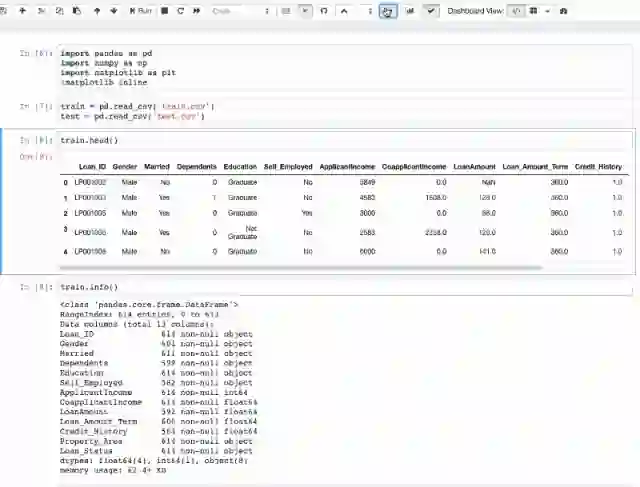Screen dimensions: 640x487
Task: Open the dashboard preview icon
Action: tap(564, 11)
